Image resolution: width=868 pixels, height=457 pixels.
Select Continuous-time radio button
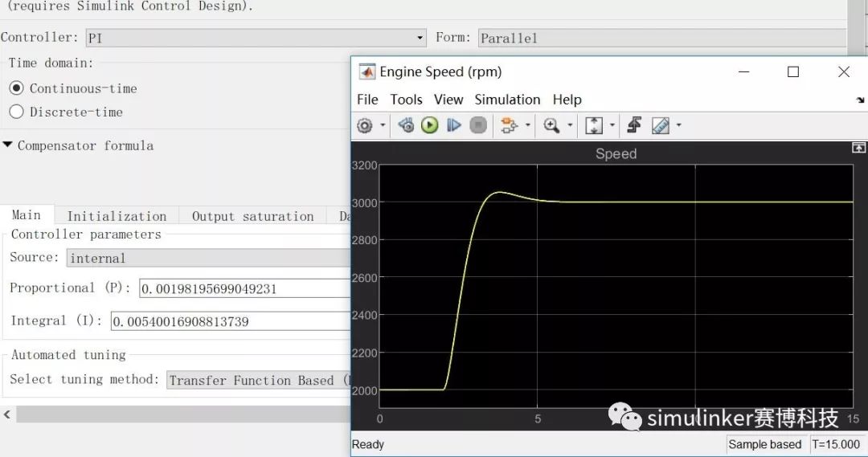coord(16,88)
